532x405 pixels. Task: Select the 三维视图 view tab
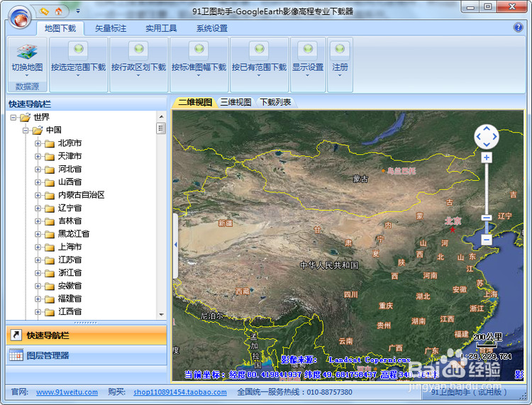235,102
